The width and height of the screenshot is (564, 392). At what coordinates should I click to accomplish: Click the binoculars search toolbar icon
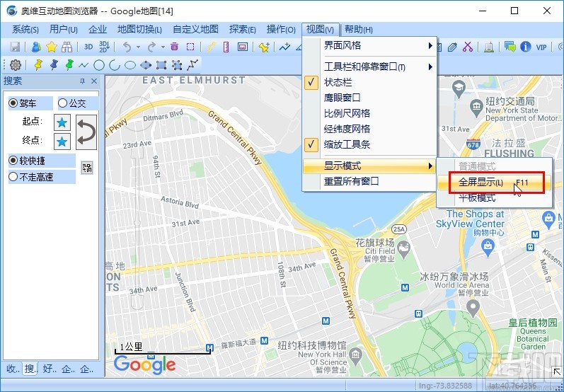tap(67, 47)
